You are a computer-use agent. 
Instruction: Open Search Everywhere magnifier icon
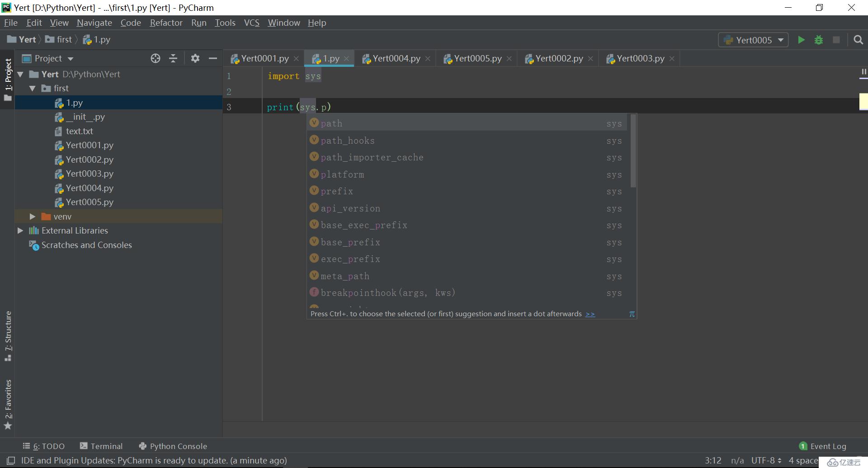(x=858, y=40)
